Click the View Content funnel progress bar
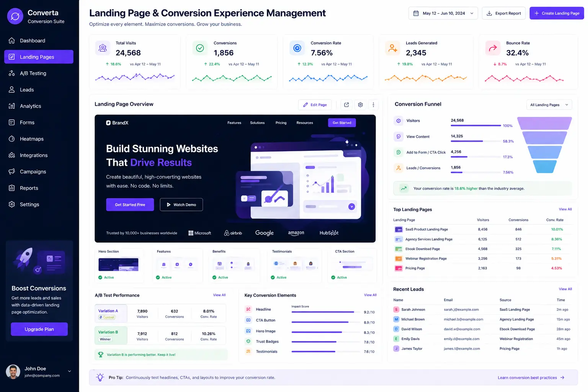The width and height of the screenshot is (588, 392). pos(476,141)
